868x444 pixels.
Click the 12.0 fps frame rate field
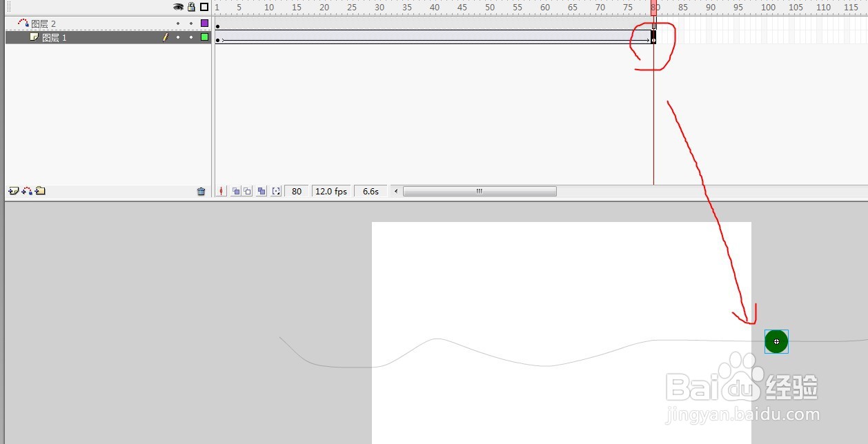pyautogui.click(x=331, y=191)
